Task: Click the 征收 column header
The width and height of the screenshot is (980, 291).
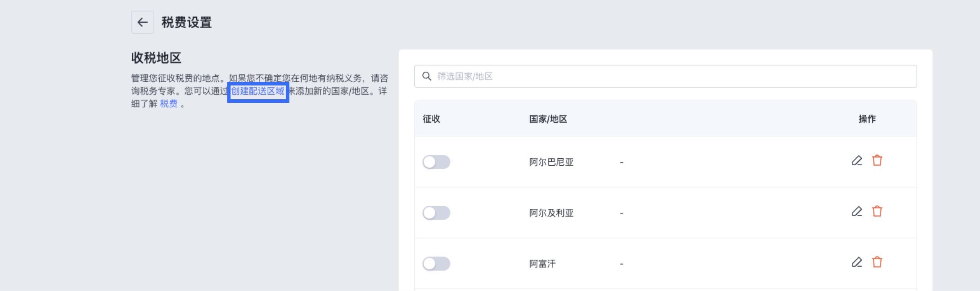Action: pyautogui.click(x=431, y=119)
